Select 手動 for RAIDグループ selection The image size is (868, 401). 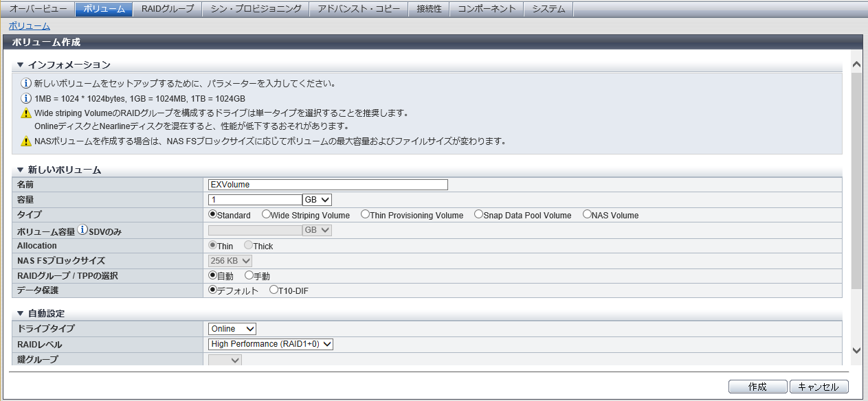point(249,275)
